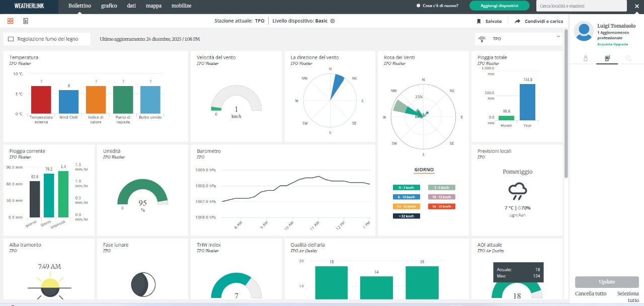
Task: Toggle the 0 - 3 km/h wind legend
Action: click(x=407, y=188)
